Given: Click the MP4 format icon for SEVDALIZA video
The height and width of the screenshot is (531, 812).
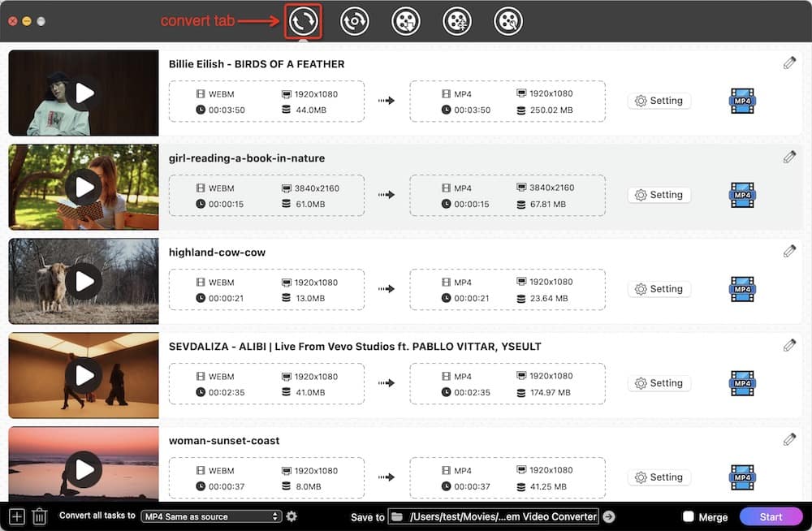Looking at the screenshot, I should [742, 383].
